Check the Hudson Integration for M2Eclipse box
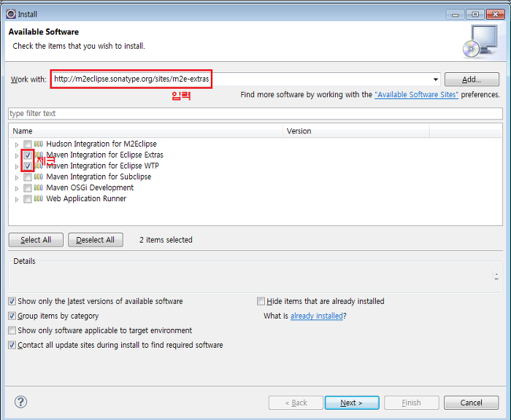Image resolution: width=511 pixels, height=420 pixels. (x=28, y=144)
